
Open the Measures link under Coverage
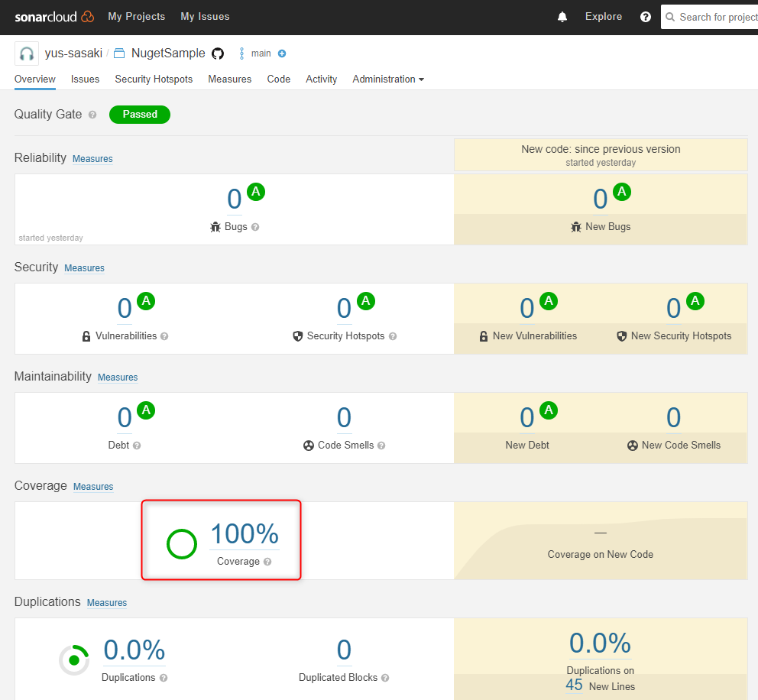[x=92, y=487]
